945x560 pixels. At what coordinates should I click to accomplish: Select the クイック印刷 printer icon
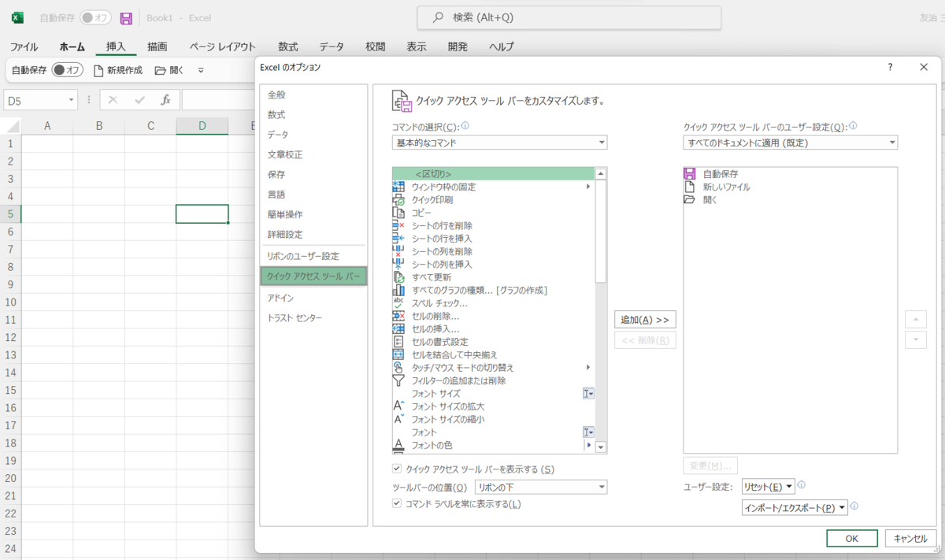tap(398, 200)
